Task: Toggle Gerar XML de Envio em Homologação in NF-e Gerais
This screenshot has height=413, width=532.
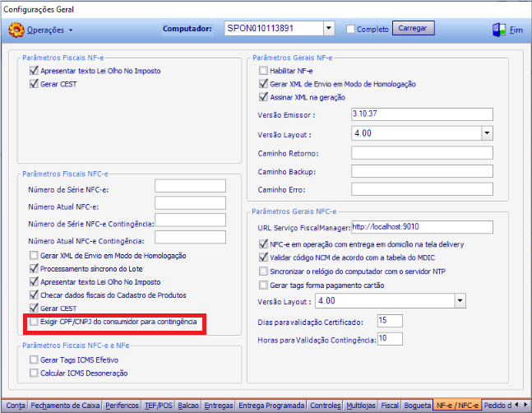Action: pos(263,84)
